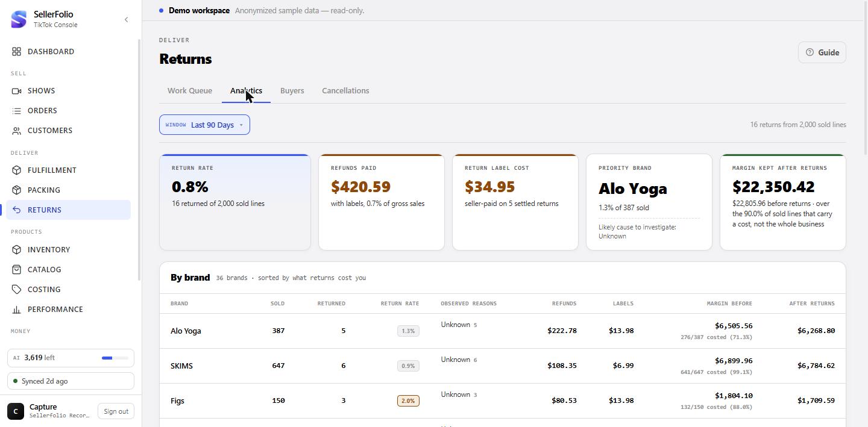The height and width of the screenshot is (427, 868).
Task: Click the Performance bar chart icon
Action: tap(17, 310)
